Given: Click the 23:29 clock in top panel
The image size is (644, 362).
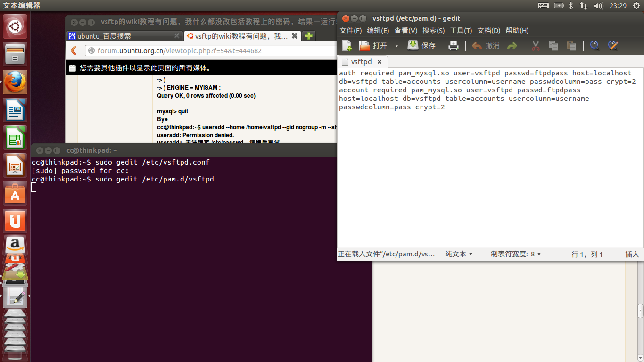Looking at the screenshot, I should pos(618,6).
